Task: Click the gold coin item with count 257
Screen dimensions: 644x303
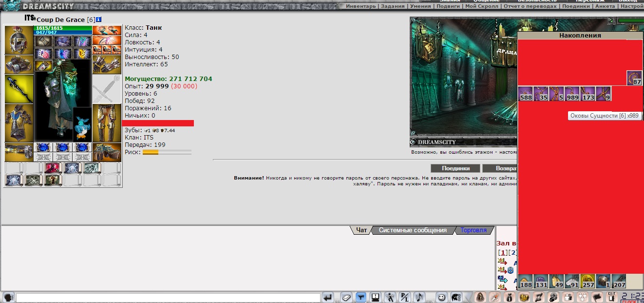Action: [x=587, y=281]
